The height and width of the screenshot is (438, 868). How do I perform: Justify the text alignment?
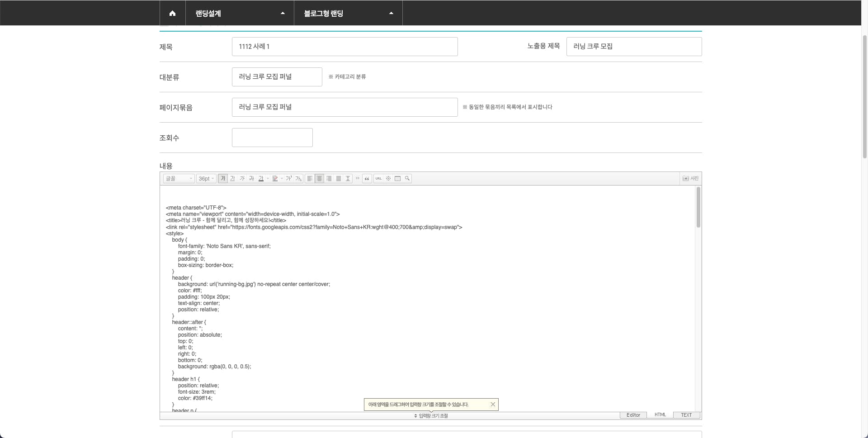338,179
